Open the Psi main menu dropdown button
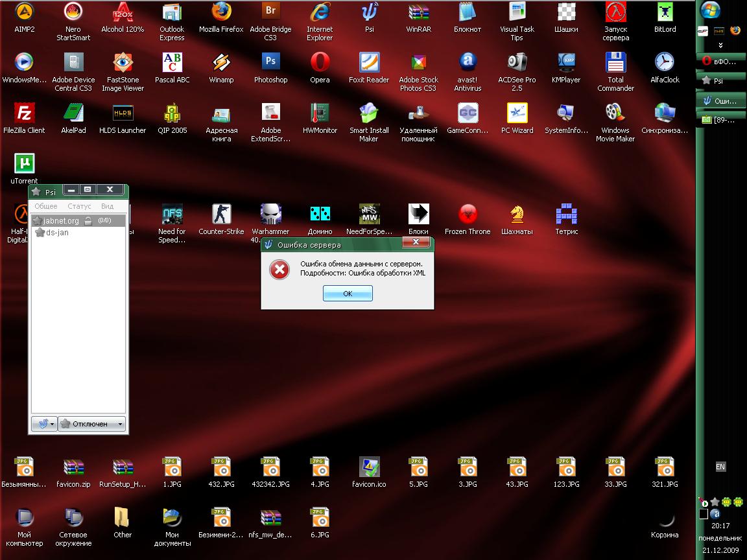The height and width of the screenshot is (560, 747). coord(44,424)
